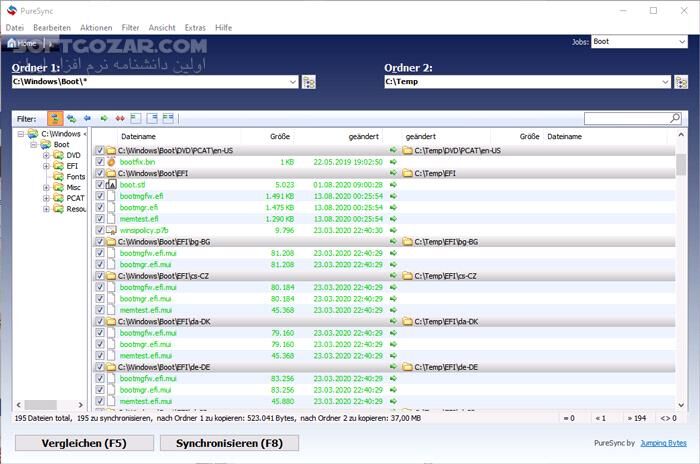Sort by the left Größe column header
The image size is (700, 464).
coord(280,137)
